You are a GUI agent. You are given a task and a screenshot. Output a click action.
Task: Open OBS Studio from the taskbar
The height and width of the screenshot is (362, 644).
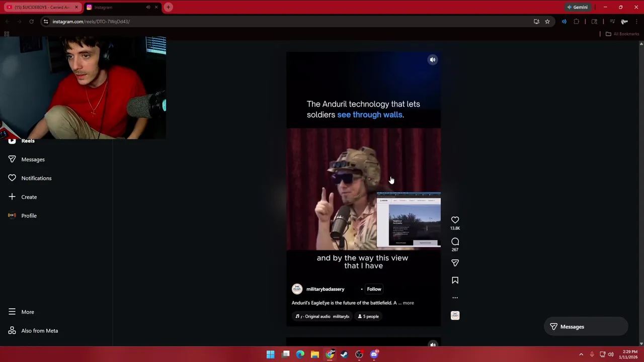coord(359,354)
